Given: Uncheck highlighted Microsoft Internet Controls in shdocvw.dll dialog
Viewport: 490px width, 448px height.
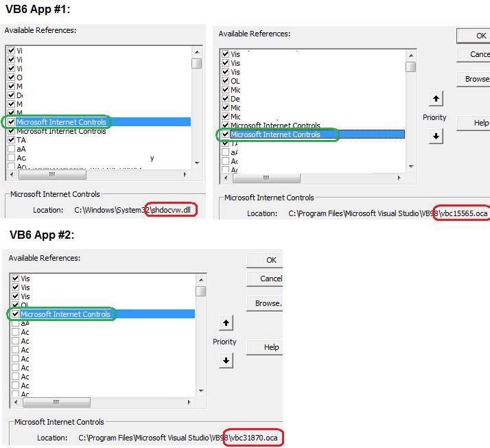Looking at the screenshot, I should tap(11, 122).
